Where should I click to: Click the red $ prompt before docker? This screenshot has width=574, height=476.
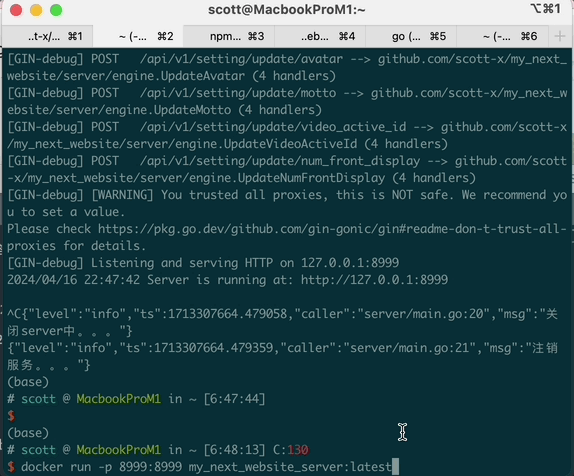point(11,467)
